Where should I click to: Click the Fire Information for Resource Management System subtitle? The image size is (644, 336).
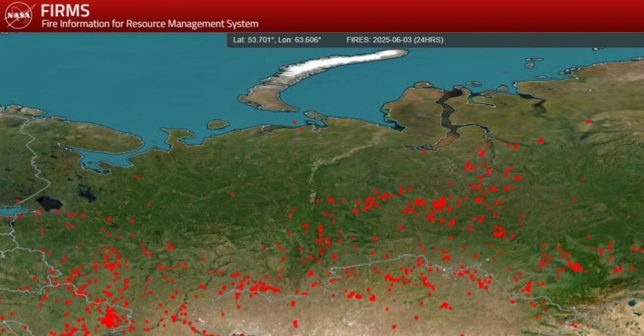point(150,24)
